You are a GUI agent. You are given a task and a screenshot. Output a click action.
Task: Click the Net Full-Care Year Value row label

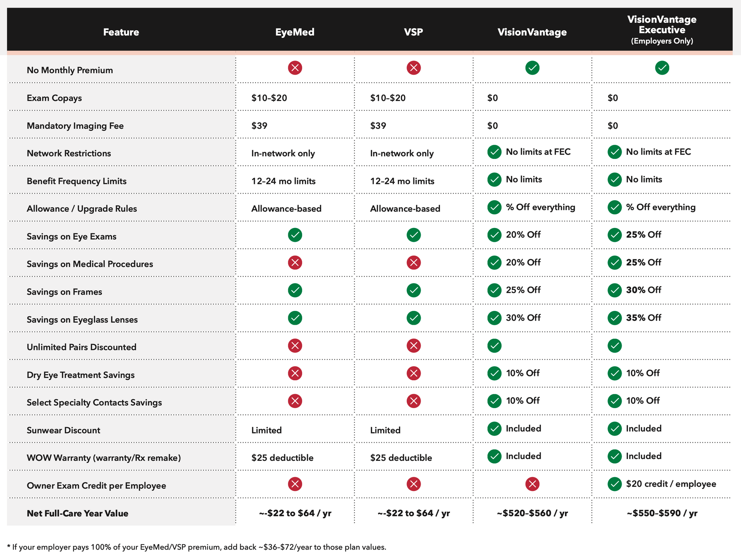pos(77,513)
